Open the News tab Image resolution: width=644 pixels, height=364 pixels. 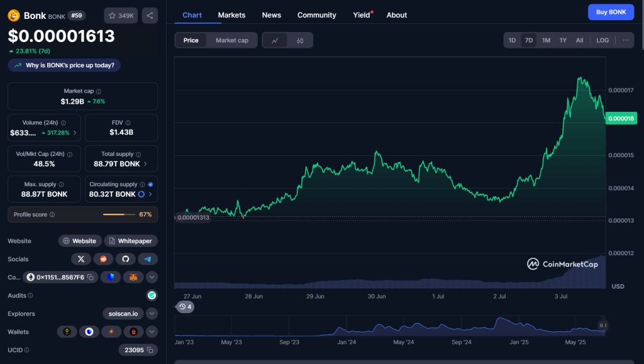point(272,15)
